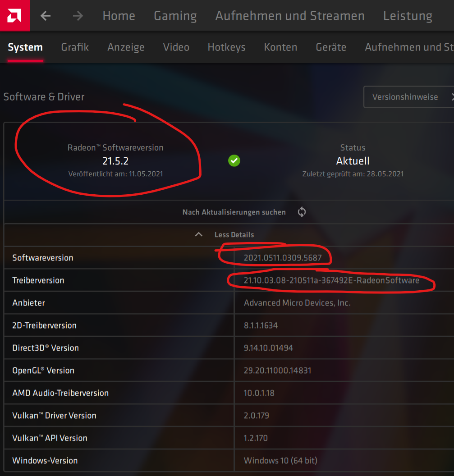Open the Gaming menu
Image resolution: width=454 pixels, height=476 pixels.
tap(175, 16)
